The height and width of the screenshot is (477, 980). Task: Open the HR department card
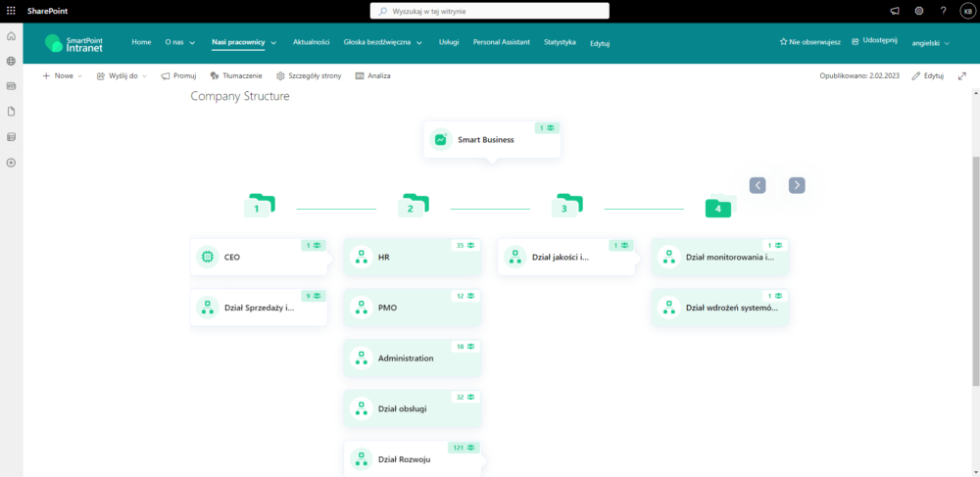click(412, 257)
